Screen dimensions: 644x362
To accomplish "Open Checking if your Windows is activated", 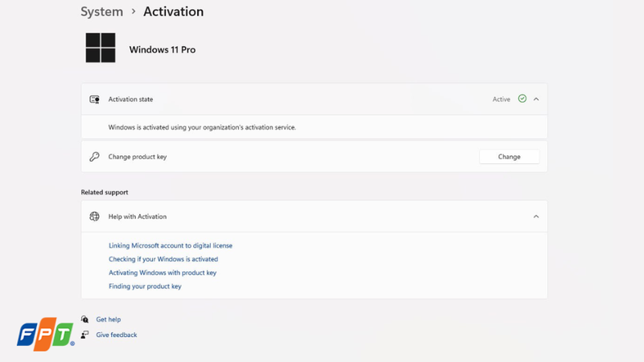I will pyautogui.click(x=163, y=259).
